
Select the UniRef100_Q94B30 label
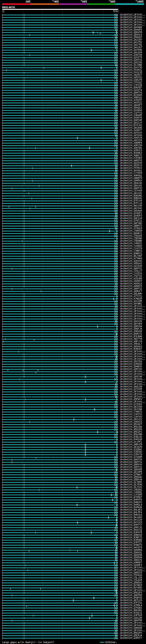point(131,367)
